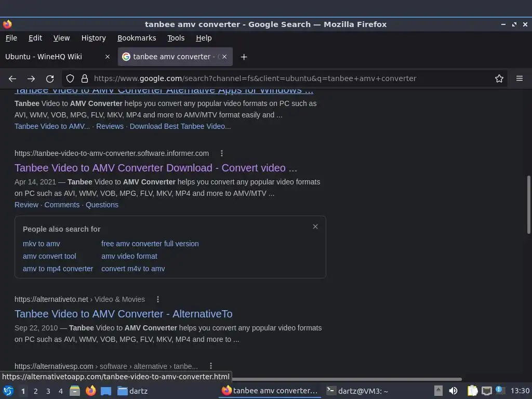This screenshot has height=399, width=532.
Task: Open the clipboard manager tray icon
Action: [472, 391]
